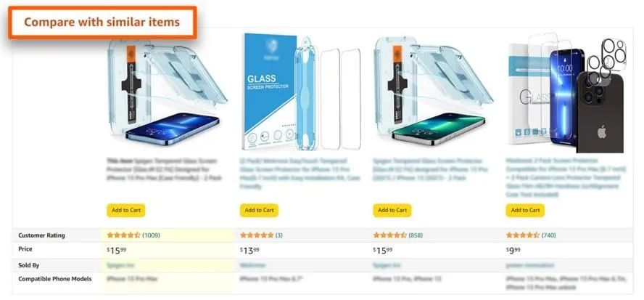View the 858 customer reviews
This screenshot has height=300, width=644.
coord(416,235)
